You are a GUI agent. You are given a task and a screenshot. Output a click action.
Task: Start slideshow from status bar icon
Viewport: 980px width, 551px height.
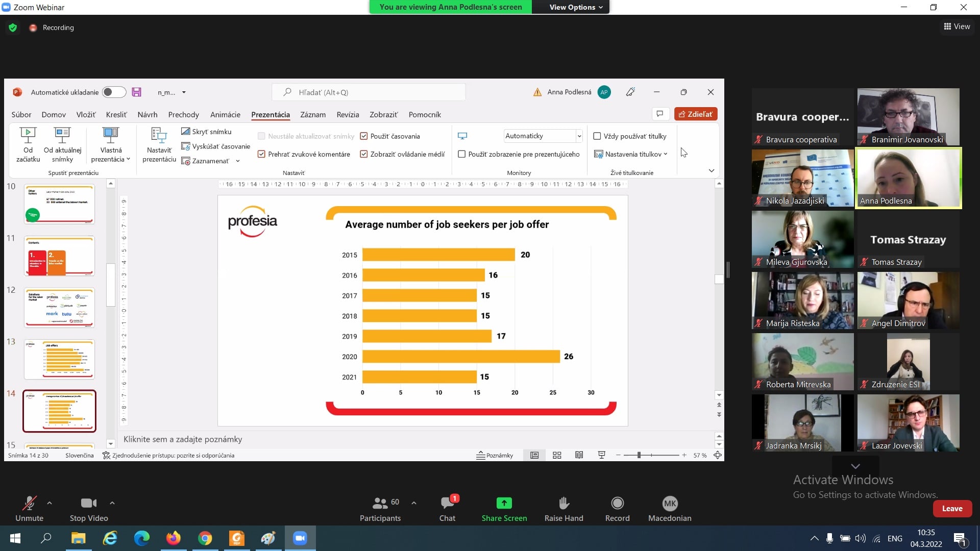pyautogui.click(x=601, y=455)
